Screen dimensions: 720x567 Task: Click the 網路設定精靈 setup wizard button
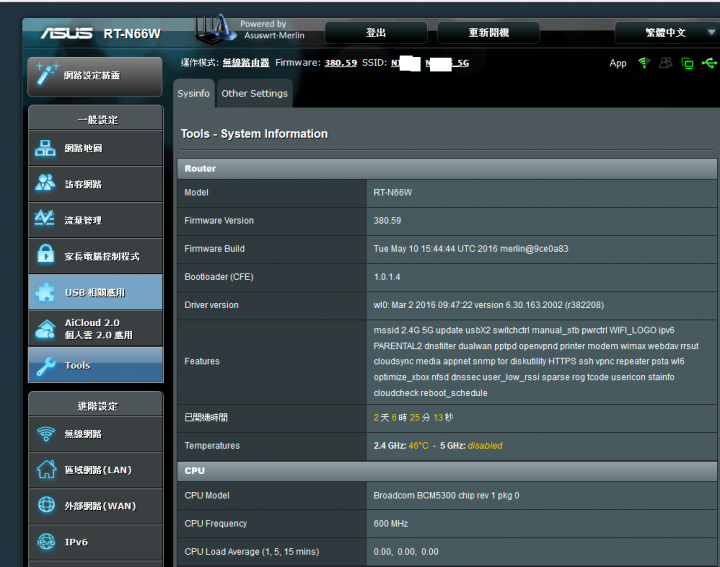pos(95,76)
